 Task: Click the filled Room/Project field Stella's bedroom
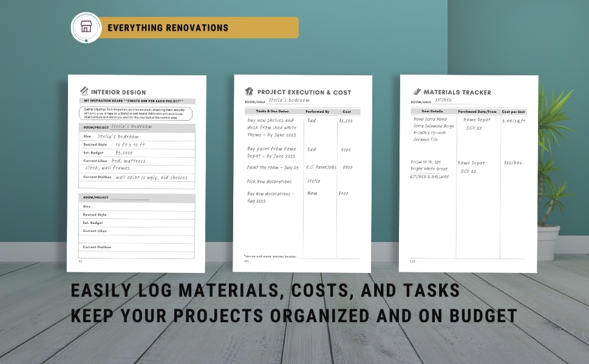pos(132,127)
